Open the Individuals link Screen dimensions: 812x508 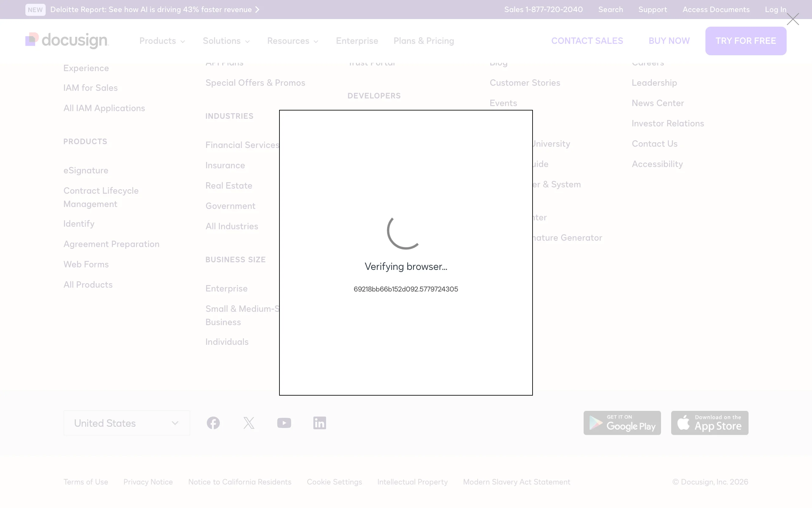(227, 342)
